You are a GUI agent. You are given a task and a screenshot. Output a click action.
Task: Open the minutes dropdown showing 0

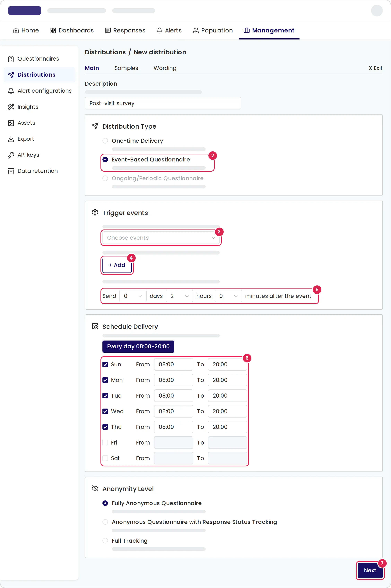pos(228,296)
